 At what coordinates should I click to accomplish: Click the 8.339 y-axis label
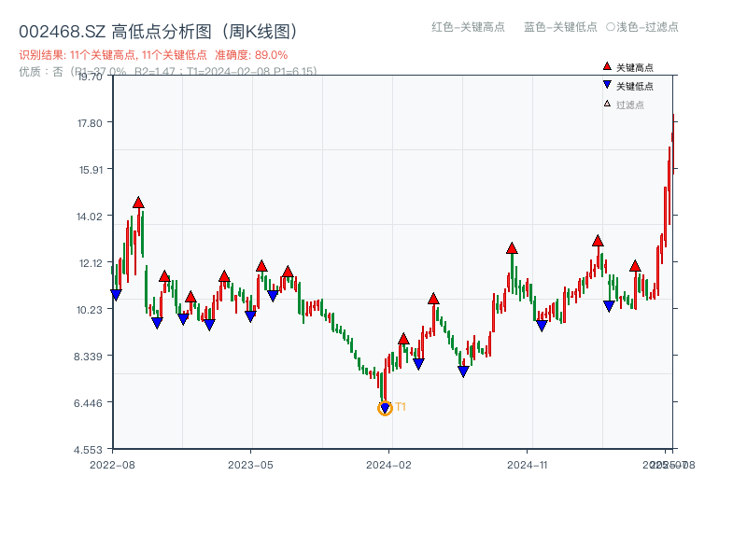(88, 357)
